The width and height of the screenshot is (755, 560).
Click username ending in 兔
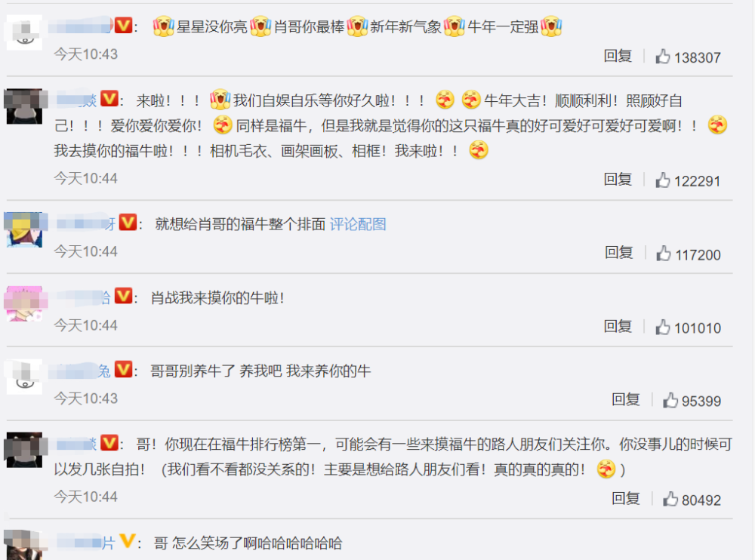79,371
